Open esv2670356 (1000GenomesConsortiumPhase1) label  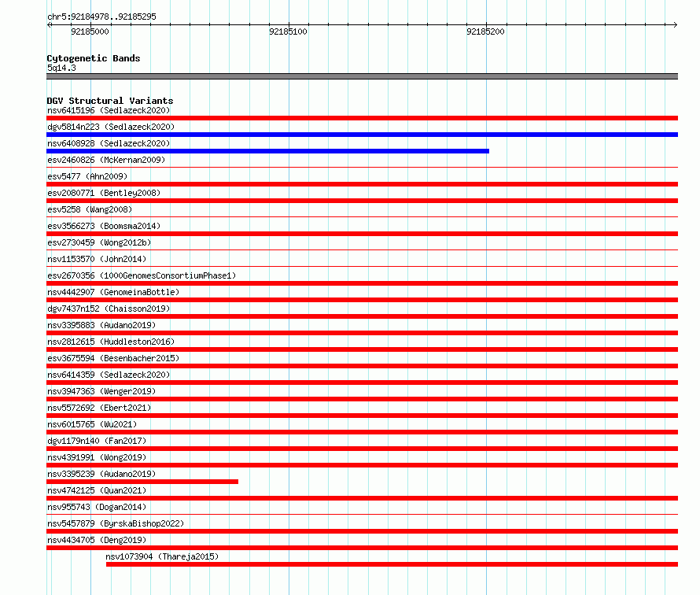click(142, 275)
